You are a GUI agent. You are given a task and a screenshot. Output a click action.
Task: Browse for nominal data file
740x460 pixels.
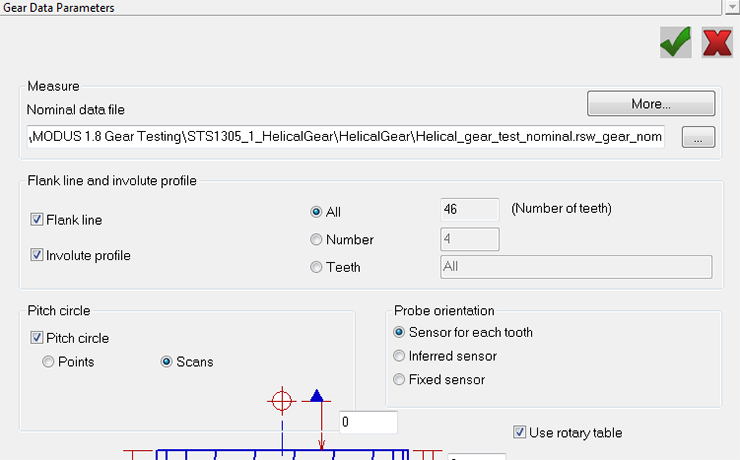pyautogui.click(x=697, y=138)
